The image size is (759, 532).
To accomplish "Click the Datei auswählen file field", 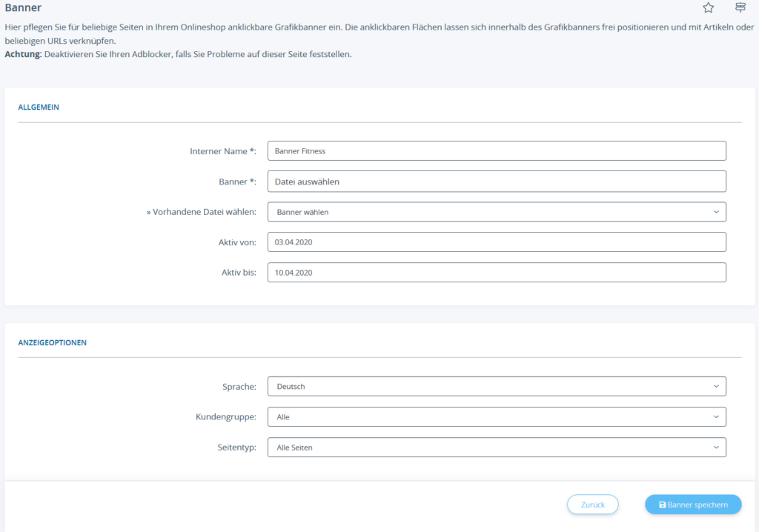I will [496, 182].
